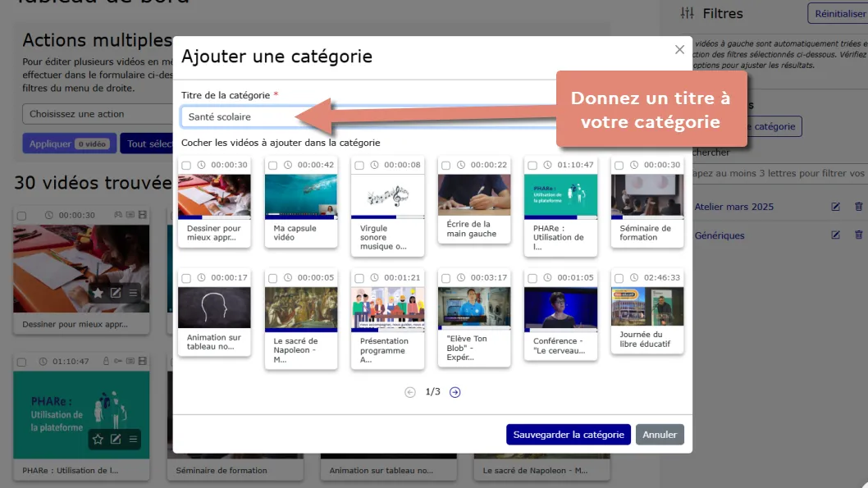Favorite the Dessiner pour mieux appr... dashboard video

coord(98,293)
